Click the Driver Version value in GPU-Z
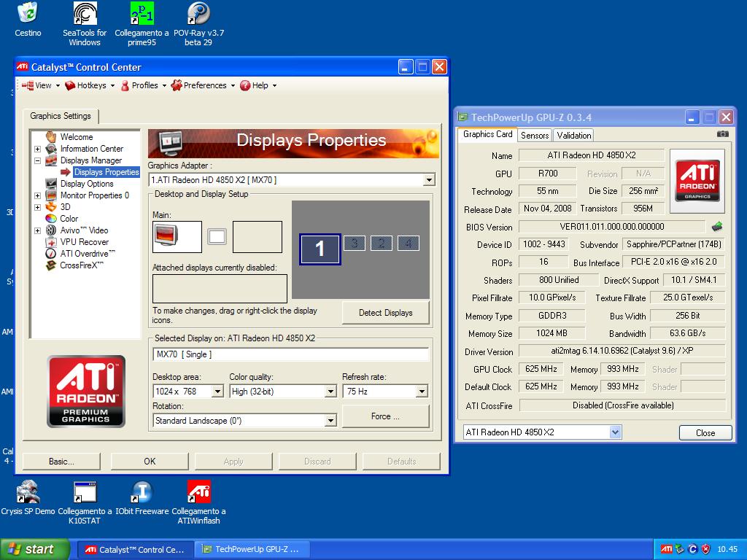Viewport: 747px width, 560px height. (x=622, y=351)
